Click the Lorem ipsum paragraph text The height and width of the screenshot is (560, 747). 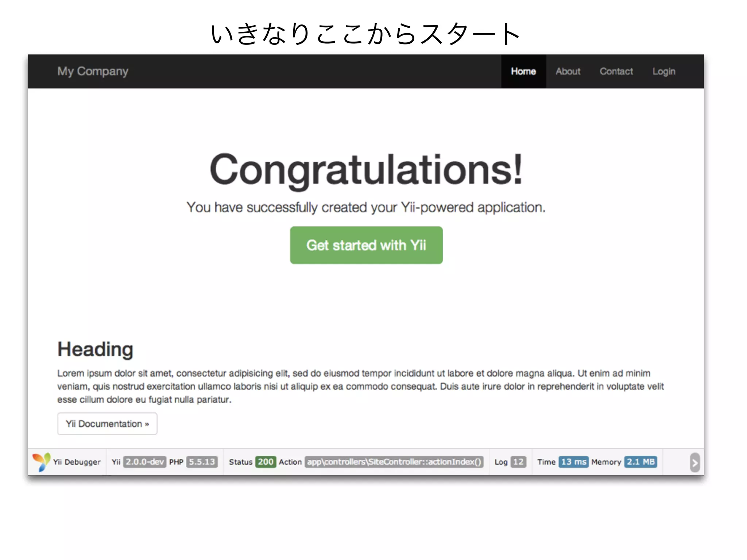click(x=360, y=386)
